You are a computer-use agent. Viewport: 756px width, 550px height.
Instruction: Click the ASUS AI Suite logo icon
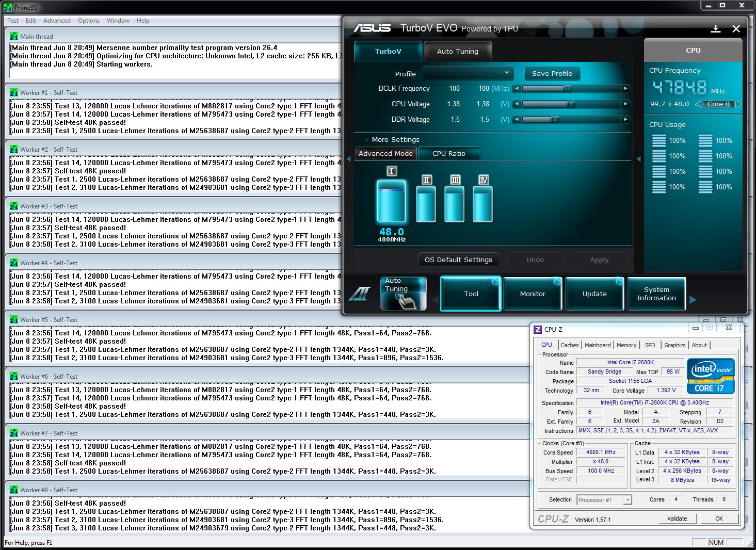pos(359,294)
